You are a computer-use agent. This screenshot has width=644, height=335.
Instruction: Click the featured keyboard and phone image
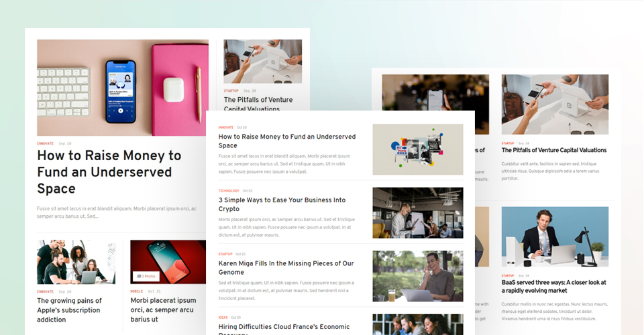click(x=122, y=88)
